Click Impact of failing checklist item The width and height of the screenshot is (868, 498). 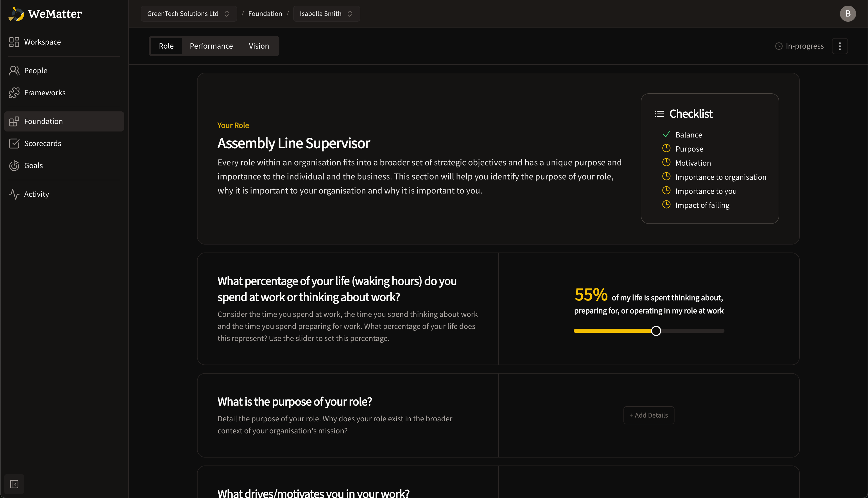click(x=702, y=205)
